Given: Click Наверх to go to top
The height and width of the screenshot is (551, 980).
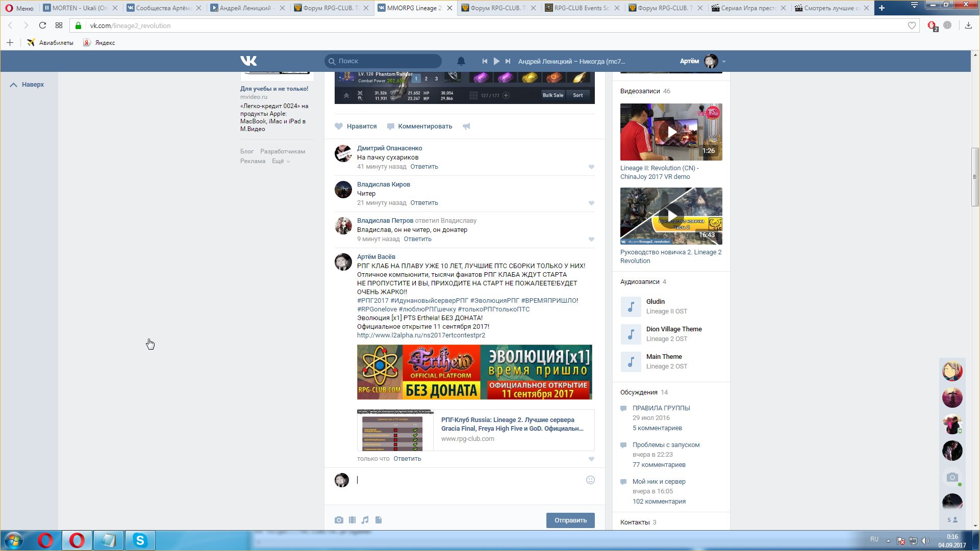Looking at the screenshot, I should coord(28,85).
